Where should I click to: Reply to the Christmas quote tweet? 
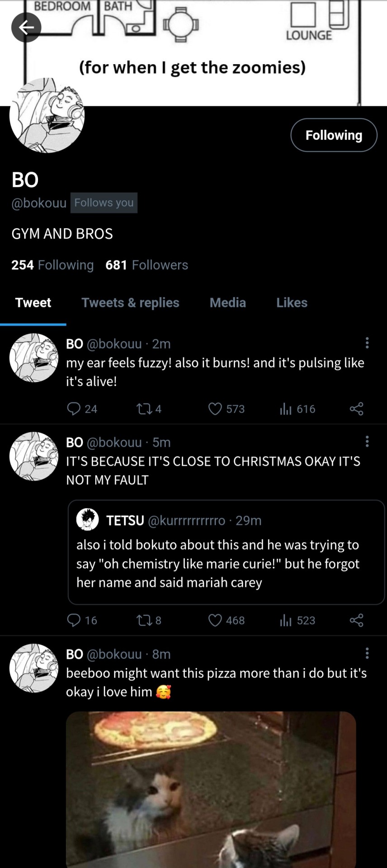click(x=74, y=620)
